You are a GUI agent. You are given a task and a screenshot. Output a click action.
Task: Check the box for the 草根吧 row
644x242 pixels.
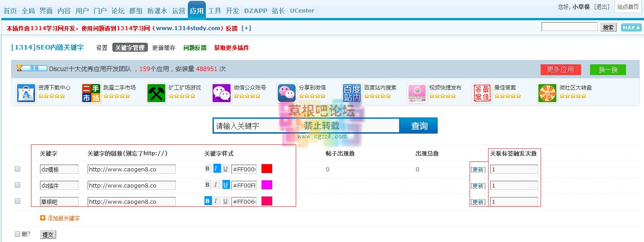(18, 201)
